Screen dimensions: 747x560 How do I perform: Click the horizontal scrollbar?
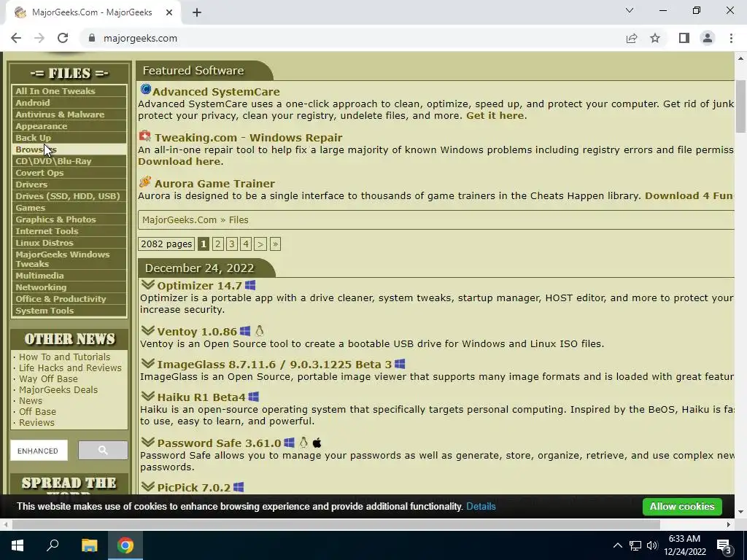coord(336,524)
